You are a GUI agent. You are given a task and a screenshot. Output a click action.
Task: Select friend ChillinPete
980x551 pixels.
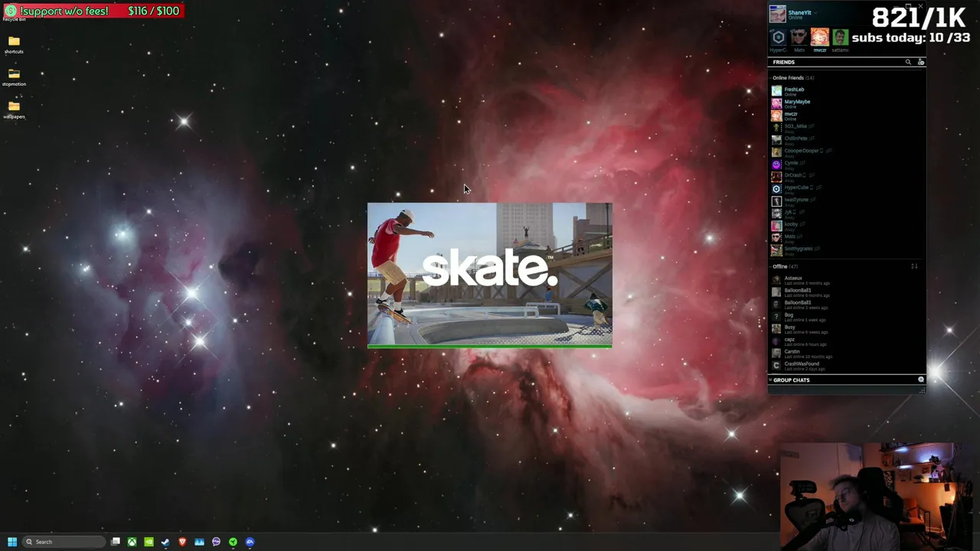point(847,140)
